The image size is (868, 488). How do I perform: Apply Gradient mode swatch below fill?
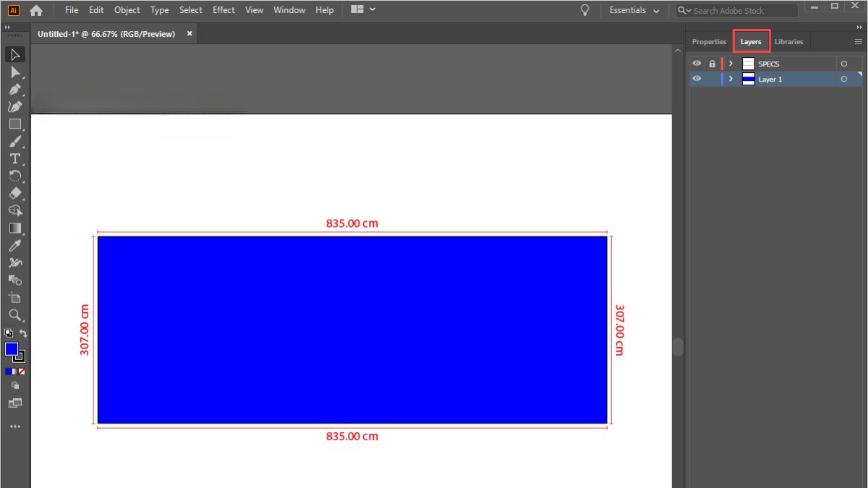[15, 371]
